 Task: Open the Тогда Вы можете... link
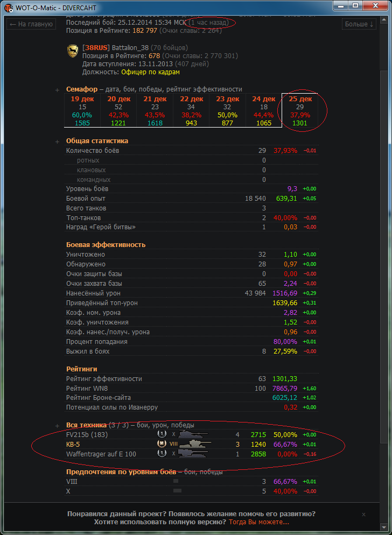(x=259, y=522)
